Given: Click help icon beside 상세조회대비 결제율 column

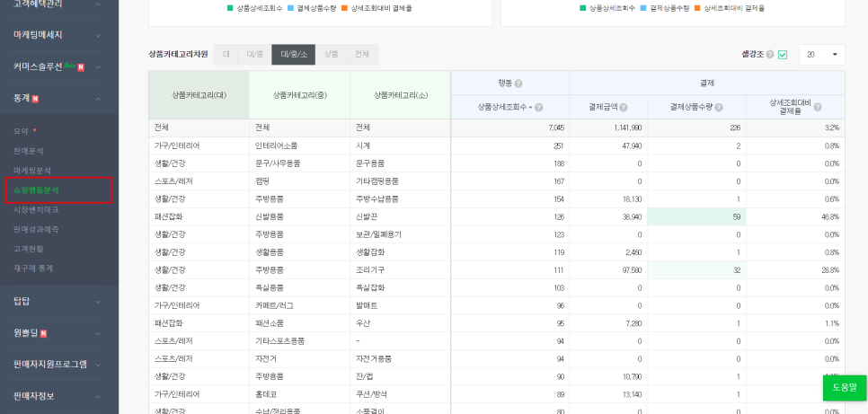Looking at the screenshot, I should [817, 108].
